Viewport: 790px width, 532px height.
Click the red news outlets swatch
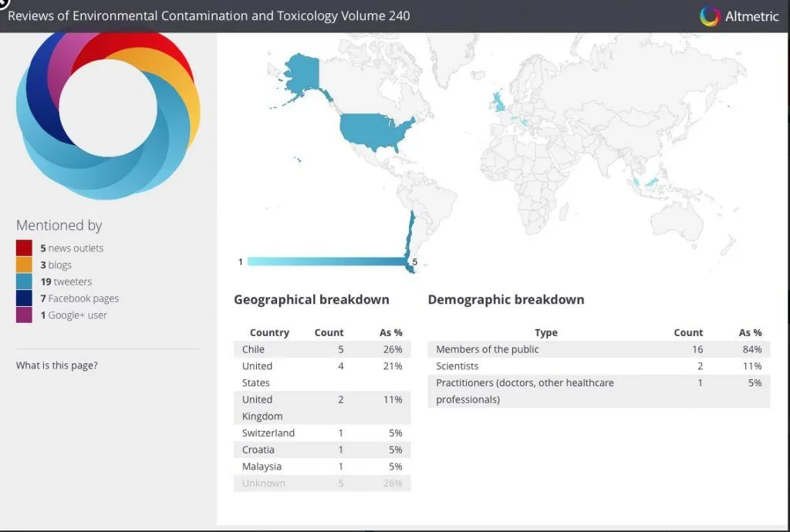[x=24, y=247]
